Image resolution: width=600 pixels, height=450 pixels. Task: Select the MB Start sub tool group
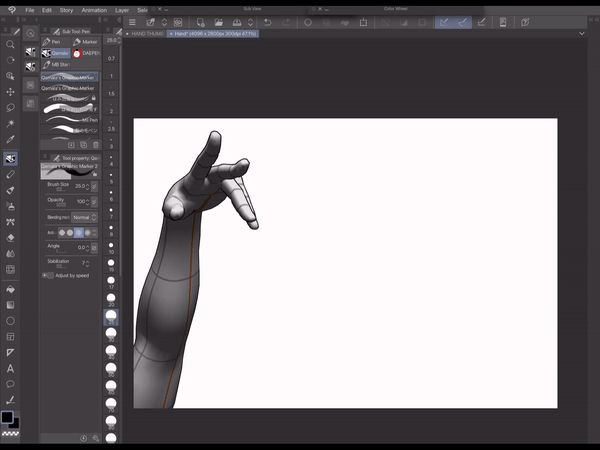point(56,64)
